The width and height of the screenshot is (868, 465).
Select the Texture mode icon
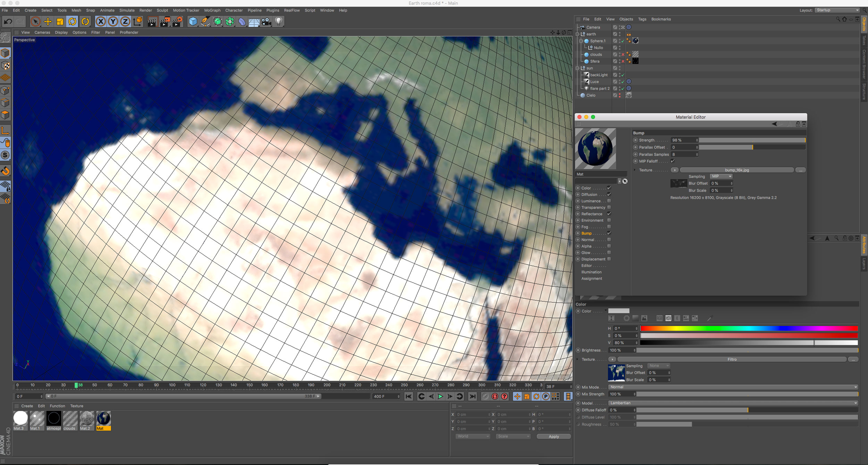5,65
